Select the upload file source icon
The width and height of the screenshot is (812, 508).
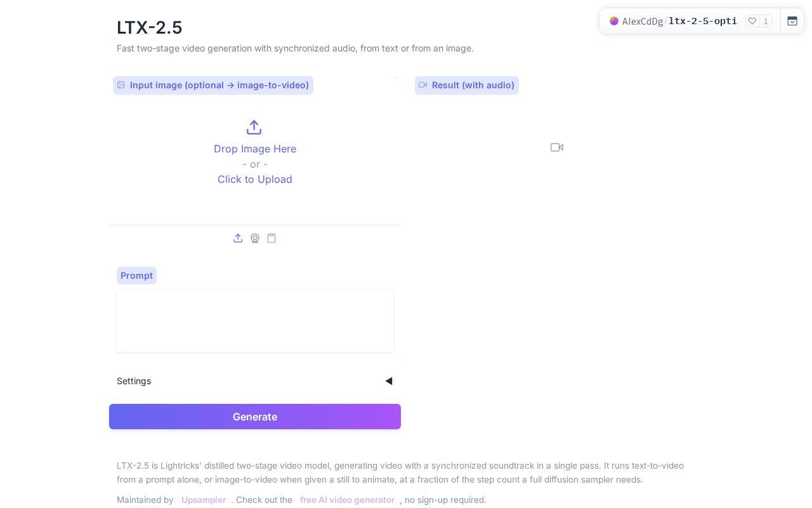[x=238, y=238]
